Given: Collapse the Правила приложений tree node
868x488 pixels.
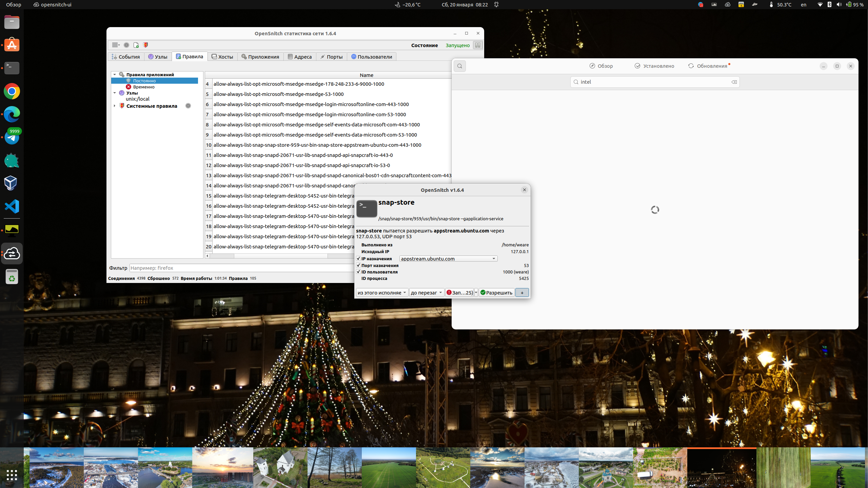Looking at the screenshot, I should coord(115,75).
